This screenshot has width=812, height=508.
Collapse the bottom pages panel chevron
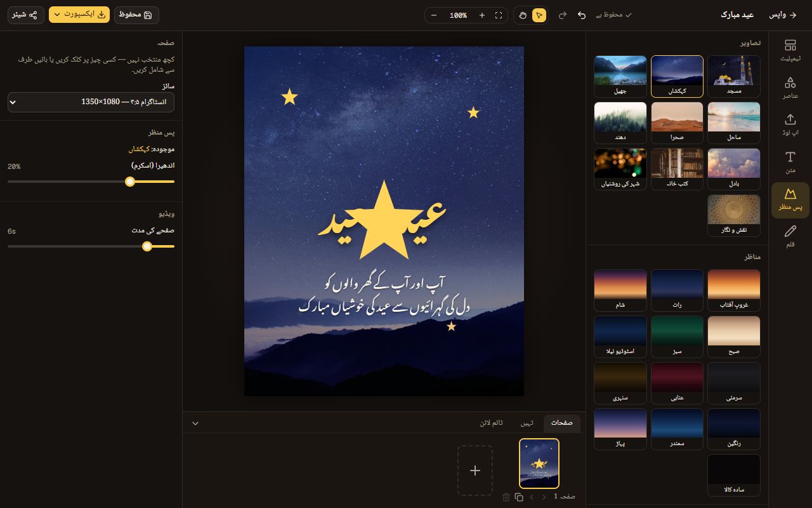pos(195,423)
